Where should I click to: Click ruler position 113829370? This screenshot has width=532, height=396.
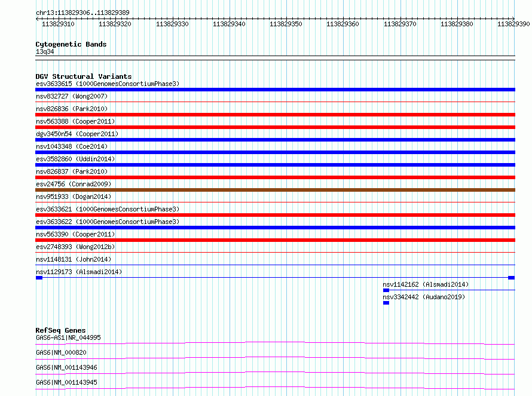(x=400, y=24)
